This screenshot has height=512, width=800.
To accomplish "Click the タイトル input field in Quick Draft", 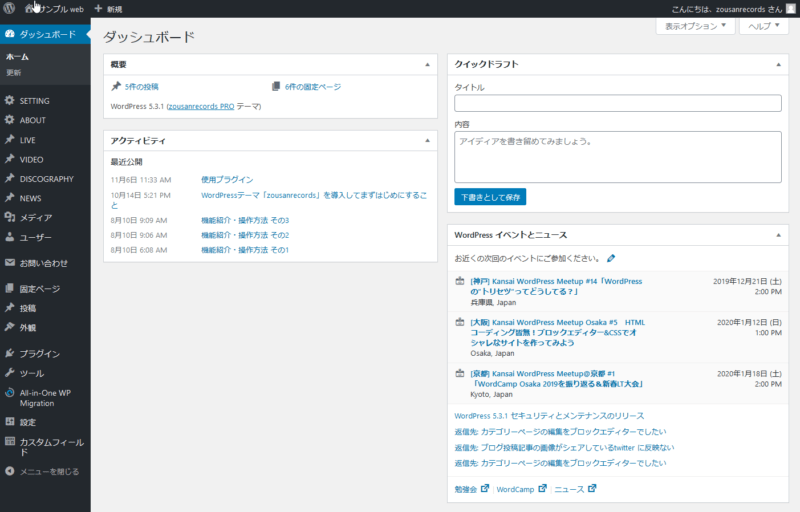I will tap(617, 103).
